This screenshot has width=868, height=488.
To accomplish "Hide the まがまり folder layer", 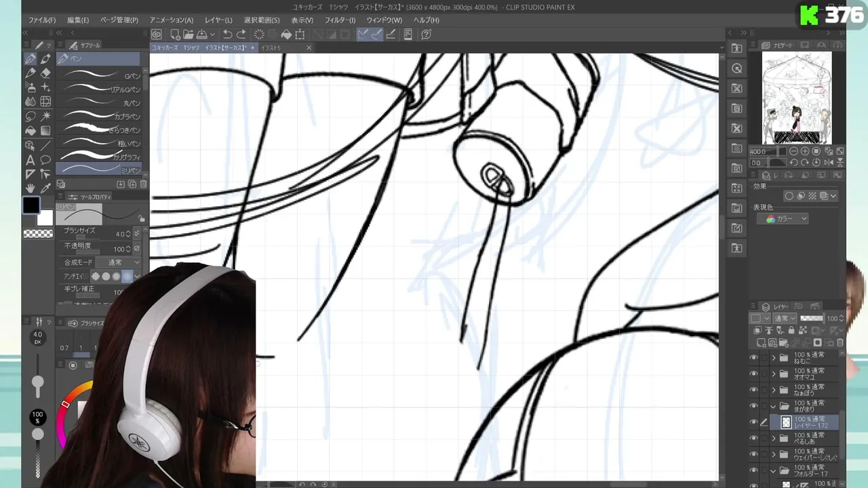I will [753, 406].
